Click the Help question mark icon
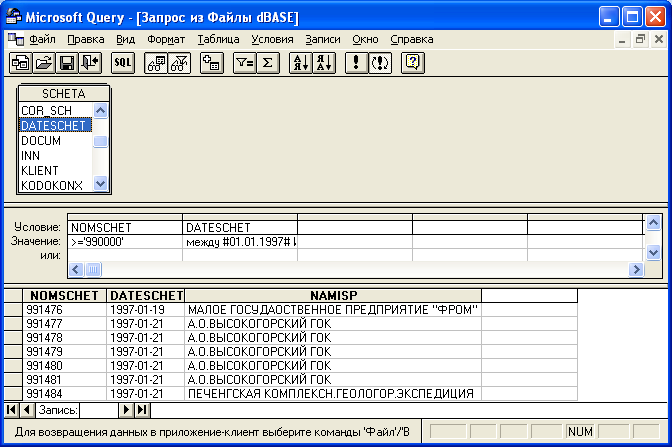Screen dimensions: 672x447 click(413, 63)
